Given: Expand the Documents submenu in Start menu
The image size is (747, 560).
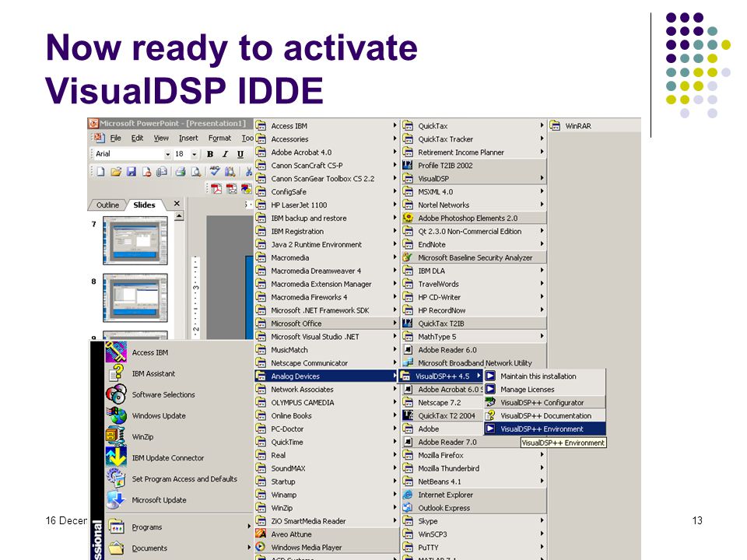Looking at the screenshot, I should point(179,548).
